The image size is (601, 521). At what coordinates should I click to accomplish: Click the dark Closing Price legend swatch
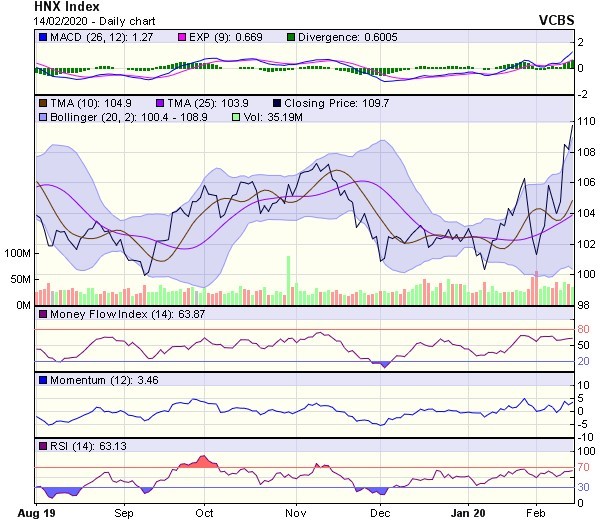pos(276,103)
